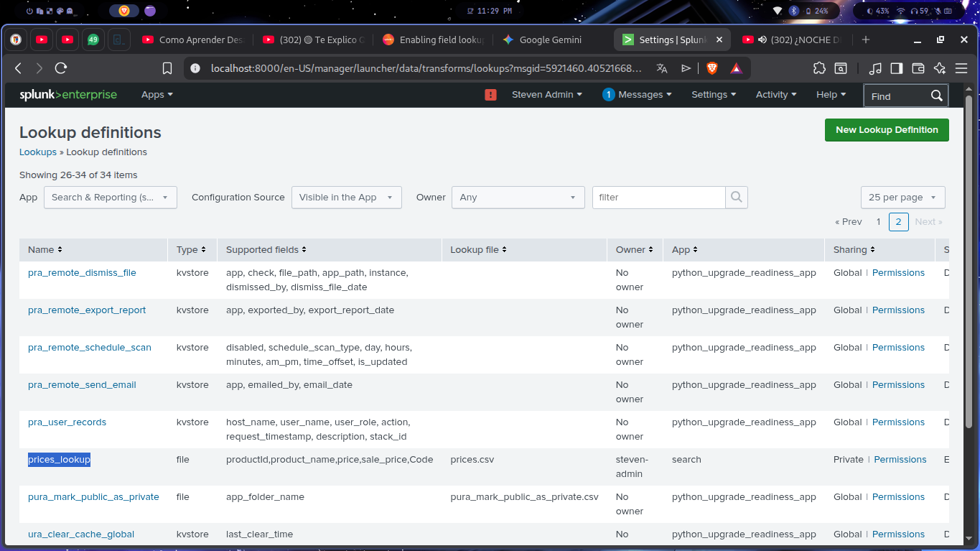The width and height of the screenshot is (980, 551).
Task: Click the magnifier icon in Splunk's Find box
Action: click(936, 95)
